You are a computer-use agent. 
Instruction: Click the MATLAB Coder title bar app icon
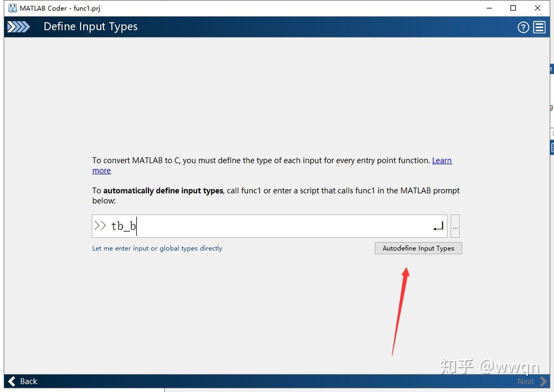pyautogui.click(x=13, y=8)
